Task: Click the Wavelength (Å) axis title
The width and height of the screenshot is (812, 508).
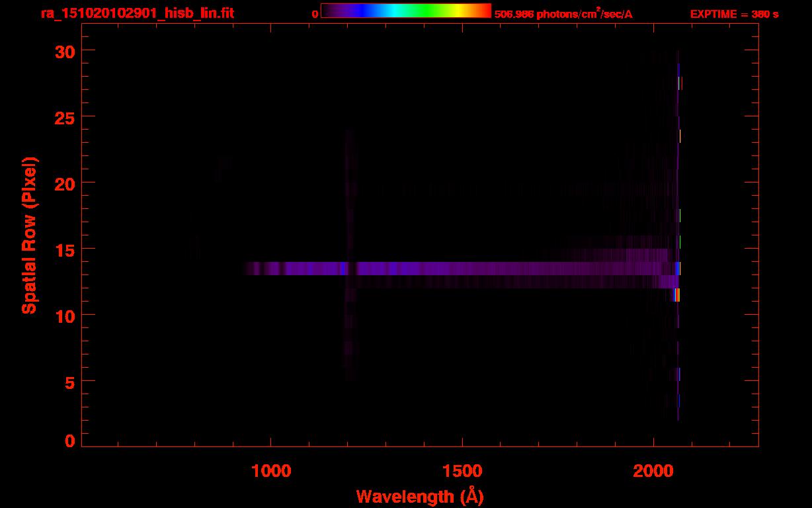Action: tap(420, 496)
